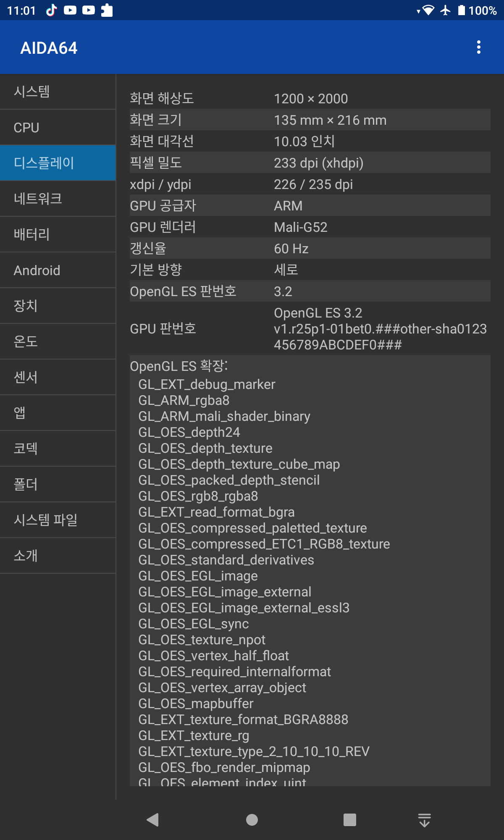Select the OpenGL ES 판번호 value 3.2
The image size is (504, 840).
[283, 291]
